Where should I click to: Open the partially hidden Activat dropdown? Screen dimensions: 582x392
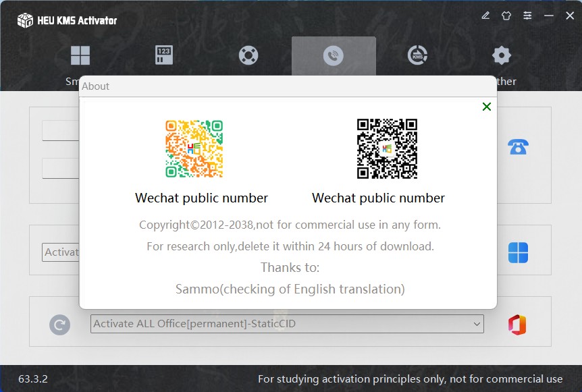click(61, 252)
